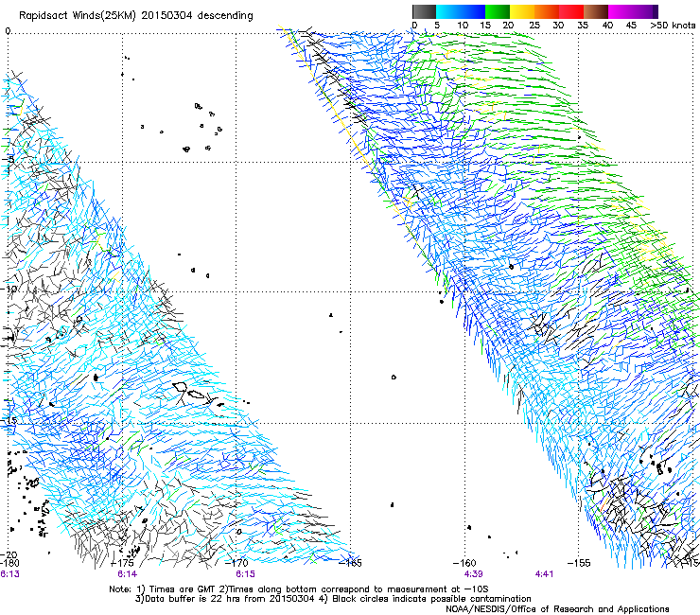Select the yellow 20-25 knots legend swatch
700x615 pixels.
(x=522, y=11)
